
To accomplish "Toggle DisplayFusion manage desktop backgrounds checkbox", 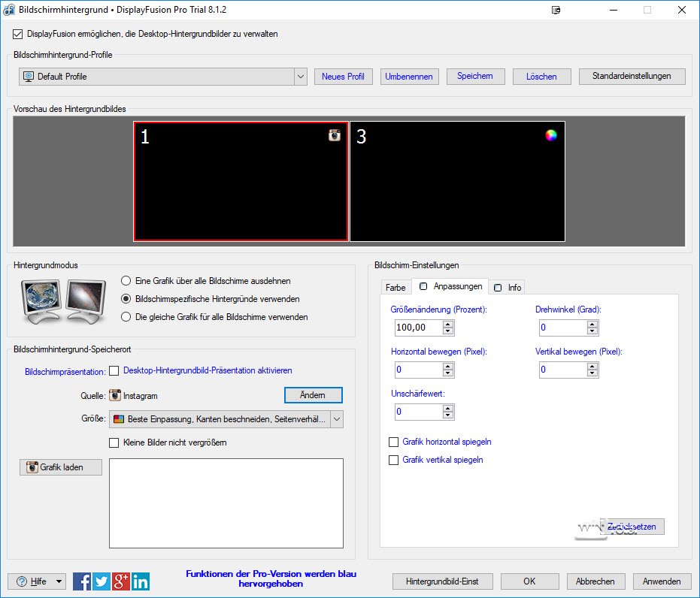I will pyautogui.click(x=18, y=34).
